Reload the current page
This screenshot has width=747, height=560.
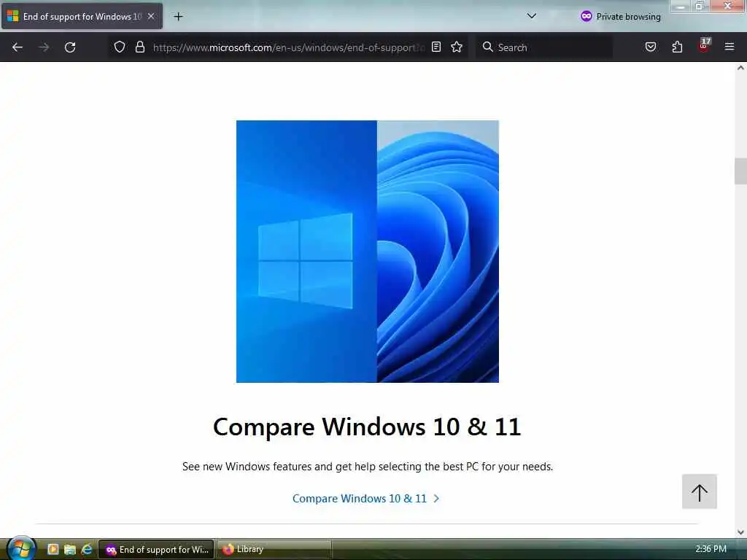tap(70, 47)
